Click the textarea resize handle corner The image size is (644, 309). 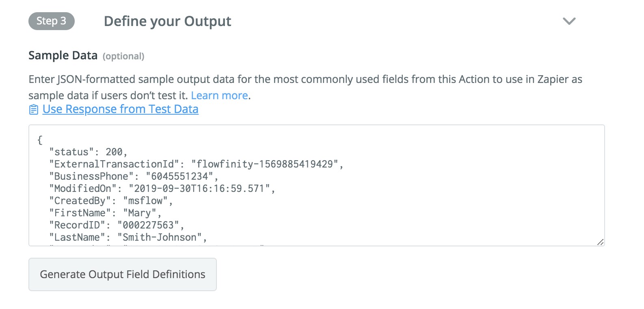coord(600,242)
